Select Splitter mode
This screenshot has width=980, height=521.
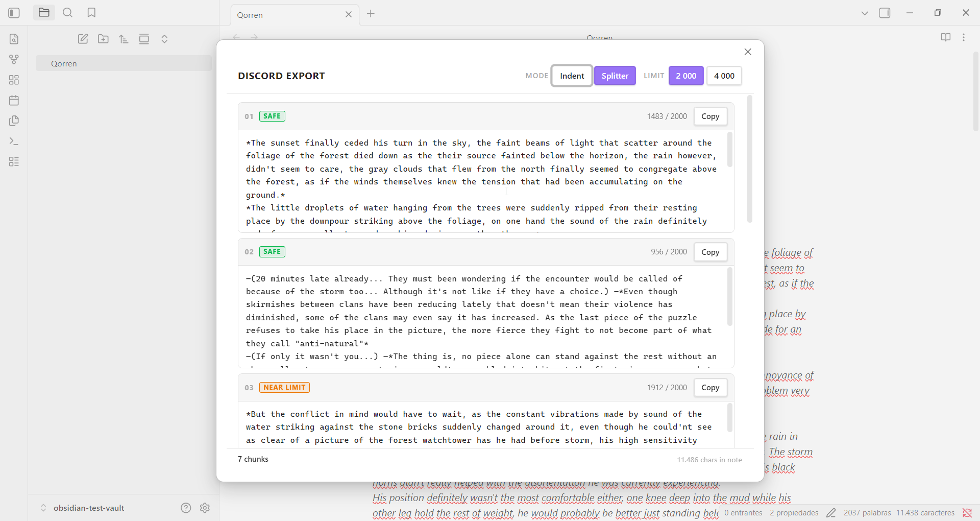click(615, 76)
